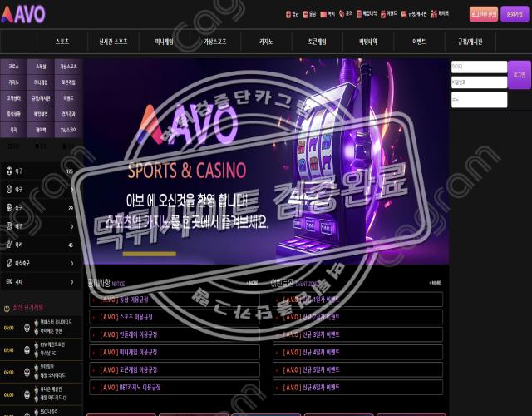Click the 이벤트 icon in the top utility bar
Image resolution: width=532 pixels, height=416 pixels.
382,14
